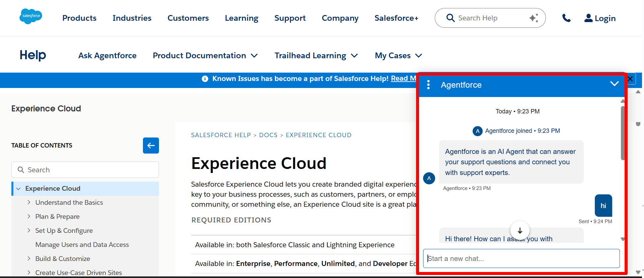Open the Set Up & Configure topic
This screenshot has height=278, width=644.
64,230
